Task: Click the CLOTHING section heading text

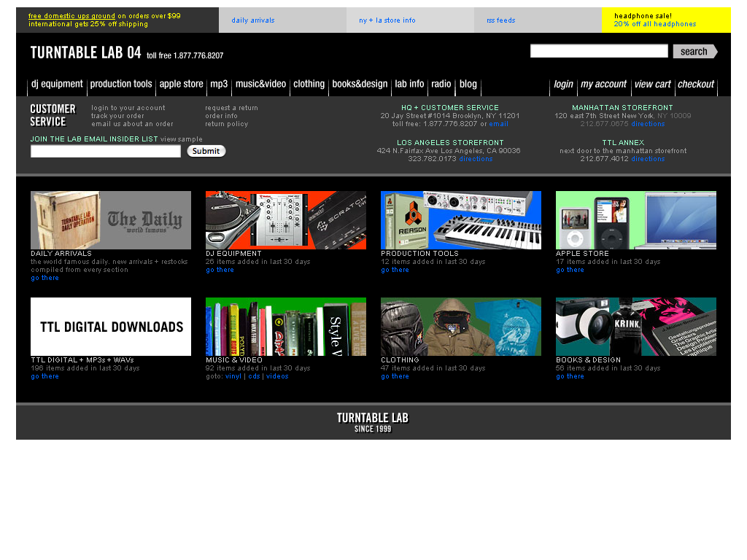Action: (x=400, y=360)
